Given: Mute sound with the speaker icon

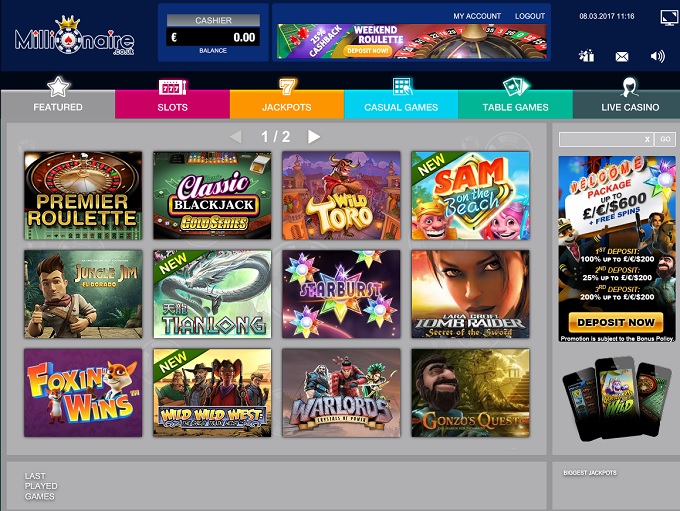Looking at the screenshot, I should tap(657, 56).
